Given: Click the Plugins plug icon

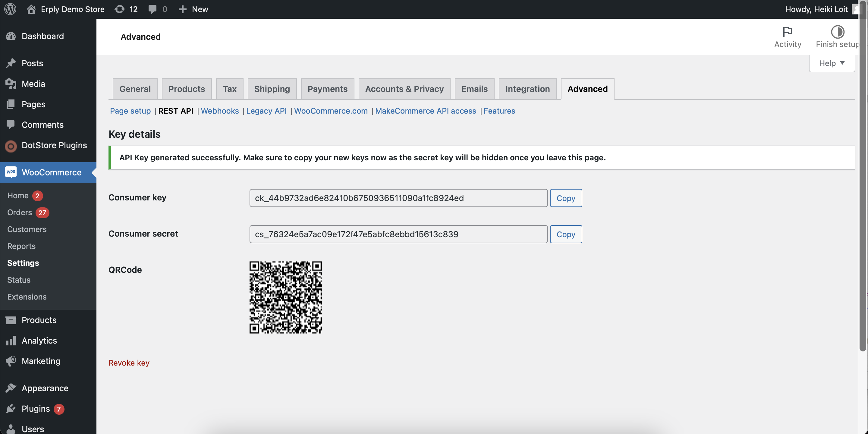Looking at the screenshot, I should click(11, 409).
